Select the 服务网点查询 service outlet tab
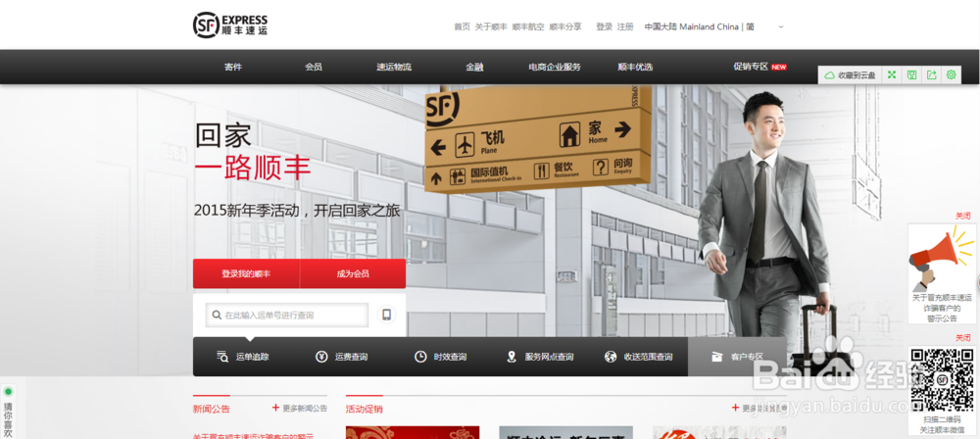 pyautogui.click(x=540, y=357)
